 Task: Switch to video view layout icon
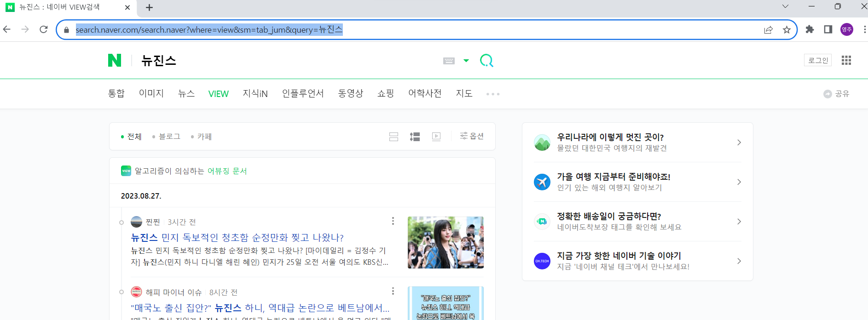click(x=436, y=137)
